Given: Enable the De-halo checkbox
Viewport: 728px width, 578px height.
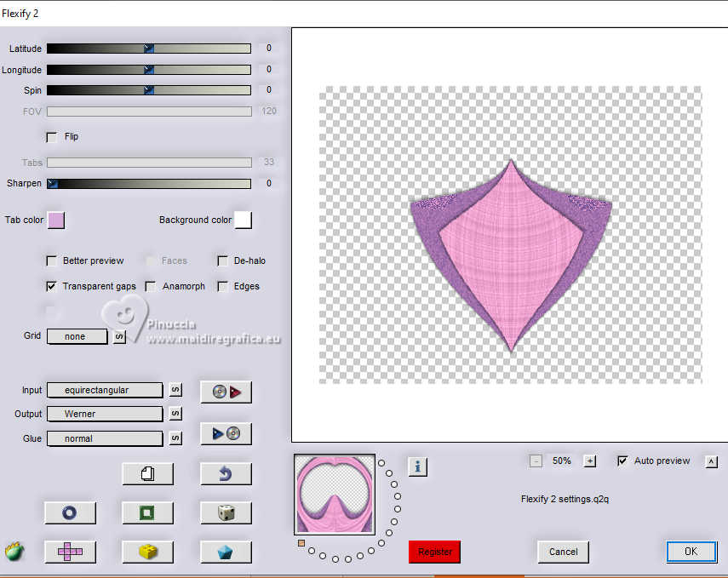Looking at the screenshot, I should pyautogui.click(x=222, y=261).
